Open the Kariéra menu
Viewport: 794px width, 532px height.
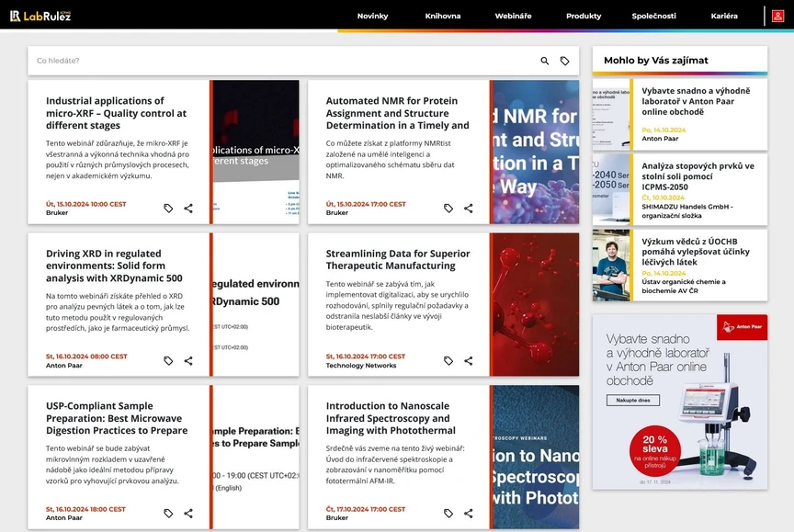[x=724, y=17]
